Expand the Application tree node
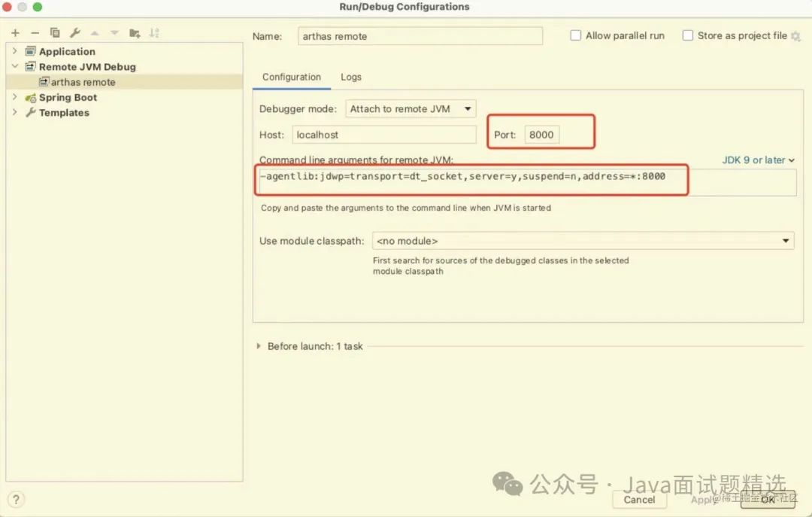Screen dimensions: 812x517 14,51
